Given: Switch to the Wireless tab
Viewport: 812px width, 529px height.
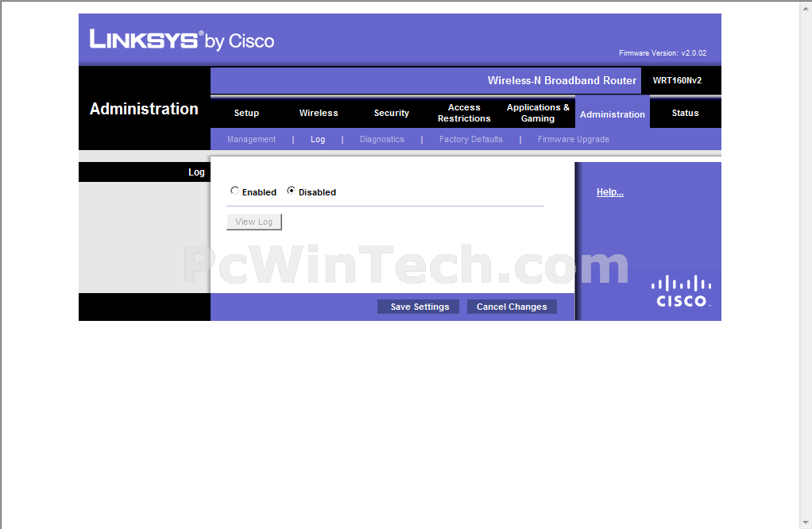Looking at the screenshot, I should (x=319, y=113).
